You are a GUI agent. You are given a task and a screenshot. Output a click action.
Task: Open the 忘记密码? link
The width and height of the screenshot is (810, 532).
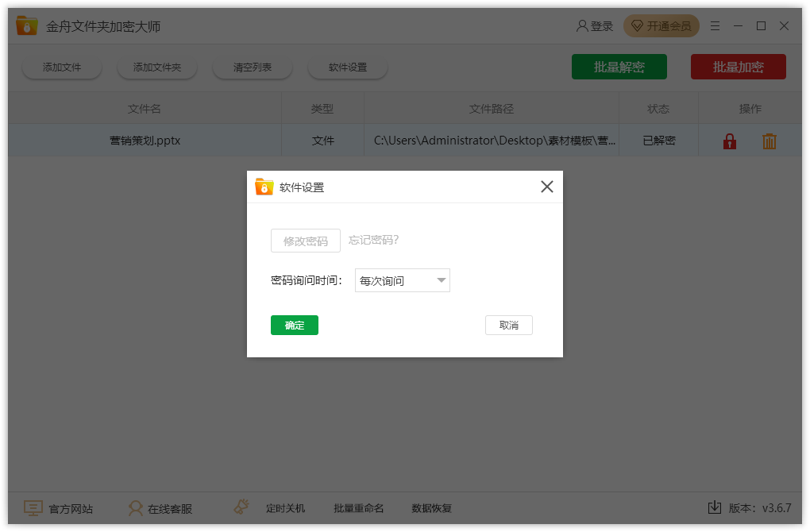click(x=373, y=240)
